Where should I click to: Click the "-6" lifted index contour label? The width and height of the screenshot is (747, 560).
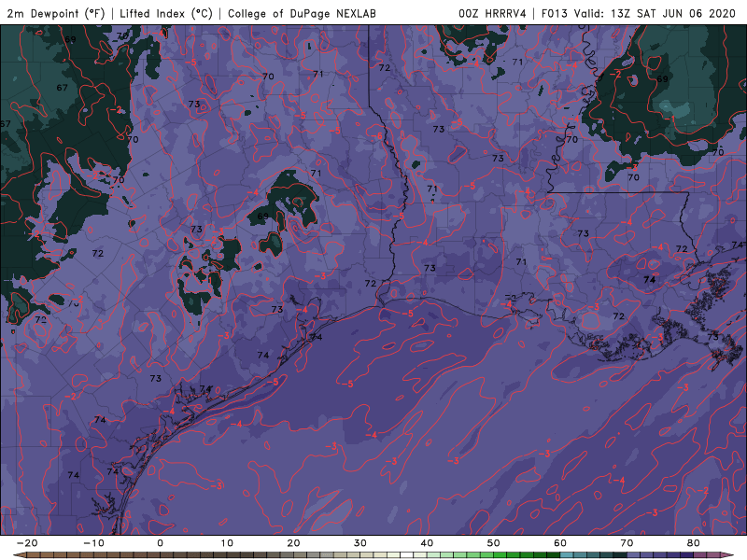point(377,136)
